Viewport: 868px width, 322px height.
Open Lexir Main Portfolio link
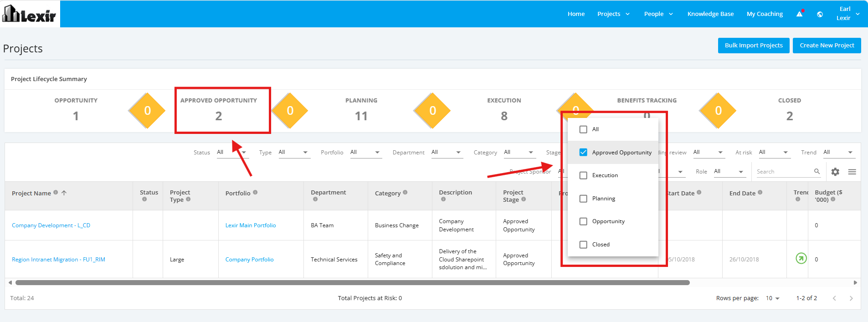click(x=251, y=225)
